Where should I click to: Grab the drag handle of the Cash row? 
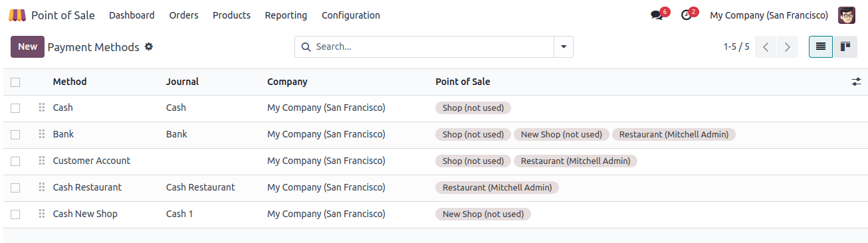click(x=41, y=108)
